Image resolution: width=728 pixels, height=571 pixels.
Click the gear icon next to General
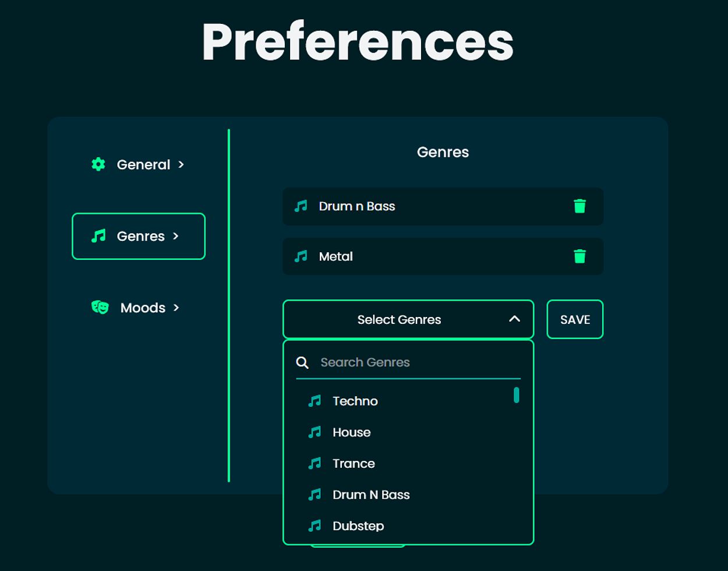[x=98, y=164]
